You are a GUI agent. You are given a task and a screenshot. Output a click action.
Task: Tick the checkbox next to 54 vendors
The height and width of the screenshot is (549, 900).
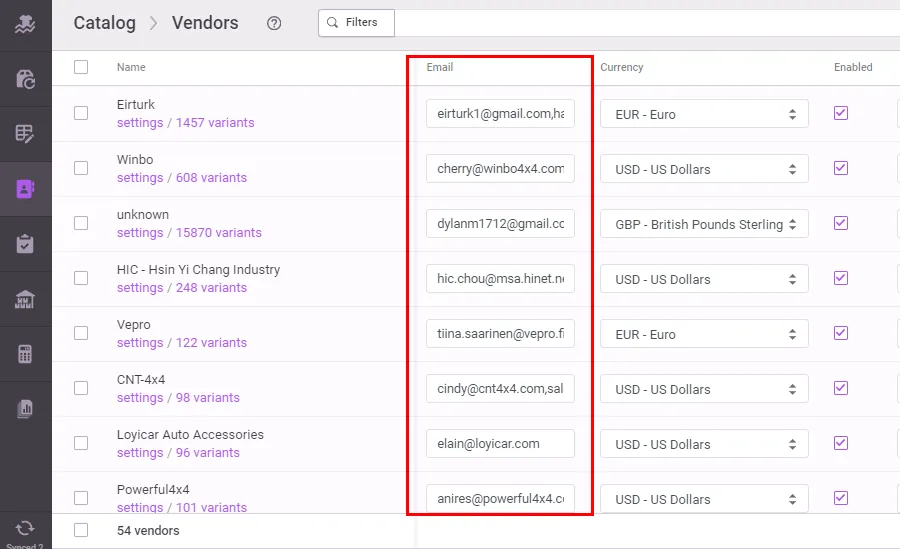[81, 530]
